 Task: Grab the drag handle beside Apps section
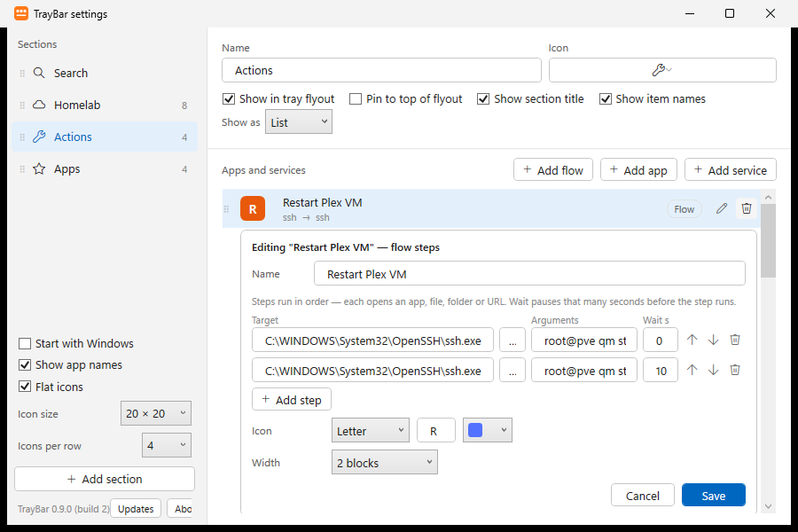22,169
